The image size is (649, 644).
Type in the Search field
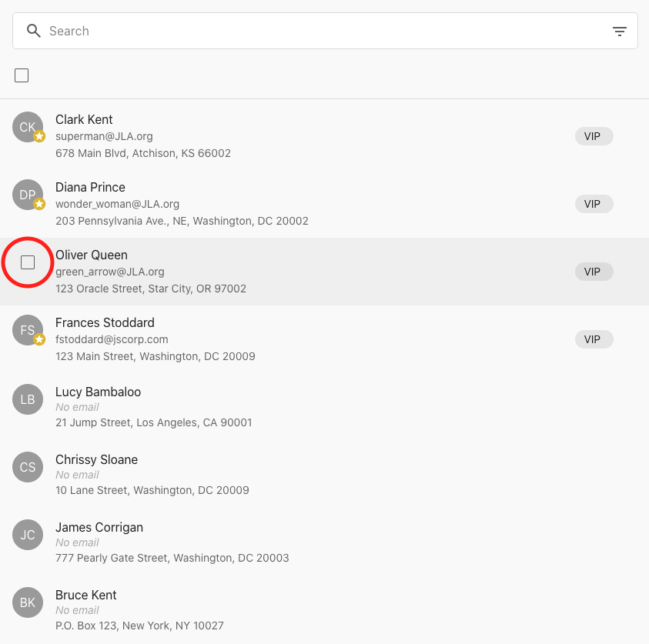tap(323, 31)
